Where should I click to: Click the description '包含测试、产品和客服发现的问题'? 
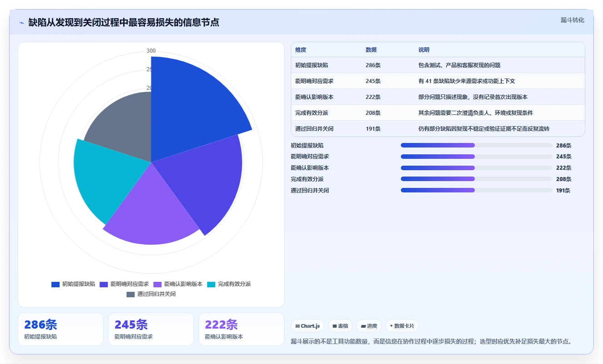click(x=459, y=65)
